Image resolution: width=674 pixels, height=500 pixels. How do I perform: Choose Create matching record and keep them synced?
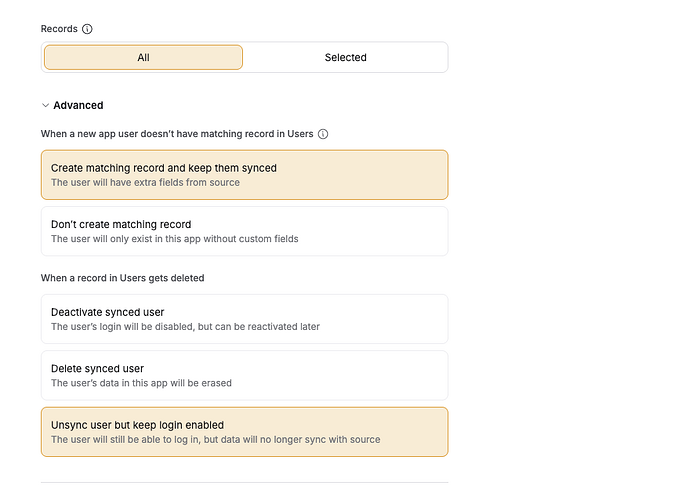pos(244,175)
